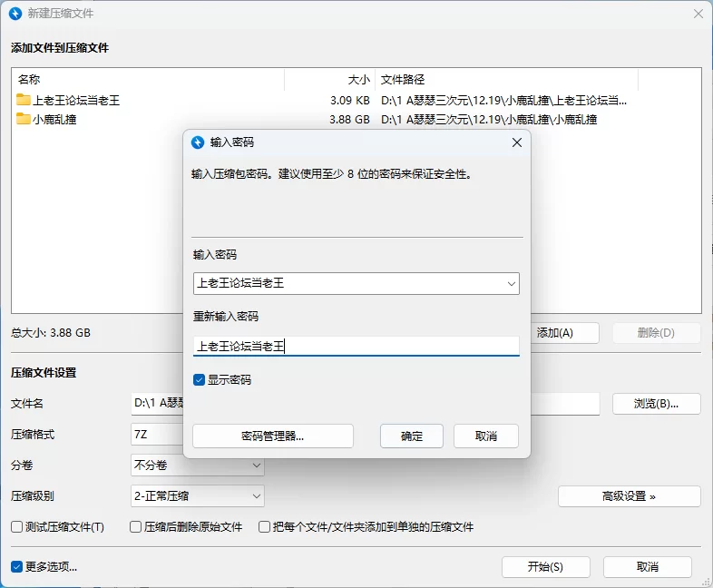Close the 新建压缩文件 window
713x588 pixels.
point(698,14)
